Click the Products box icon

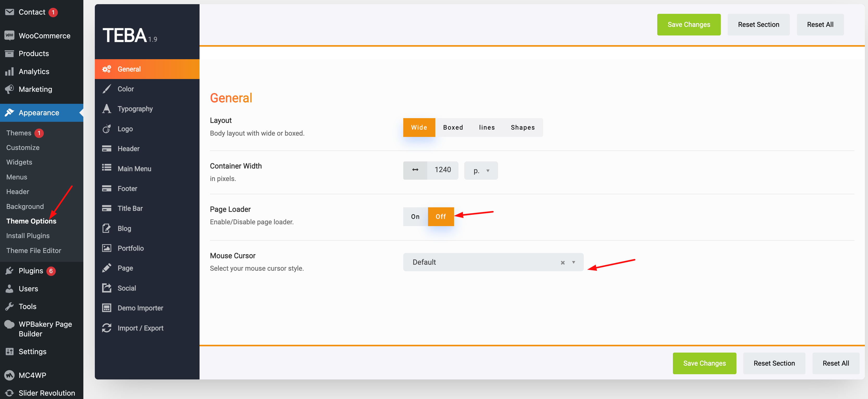coord(9,53)
